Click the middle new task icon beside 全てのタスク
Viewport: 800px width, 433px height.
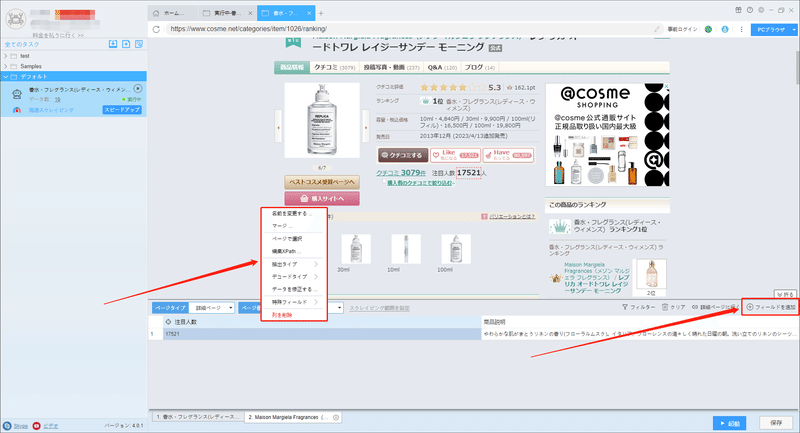126,44
